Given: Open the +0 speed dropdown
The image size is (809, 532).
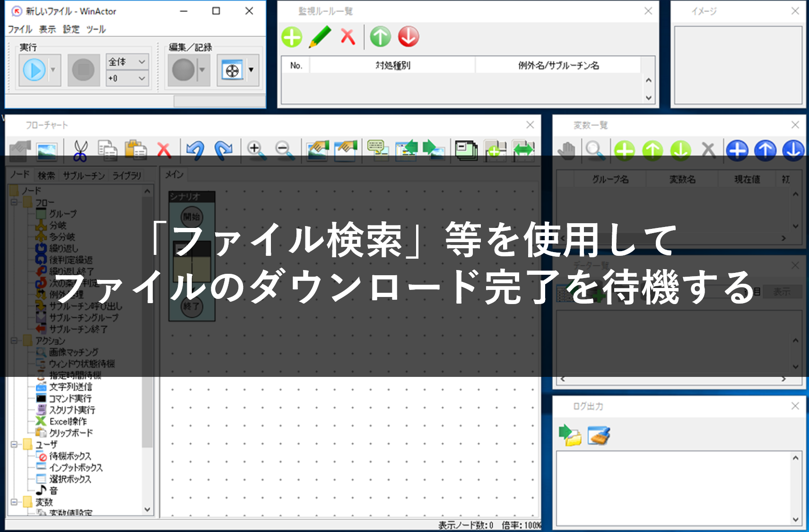Looking at the screenshot, I should coord(127,78).
